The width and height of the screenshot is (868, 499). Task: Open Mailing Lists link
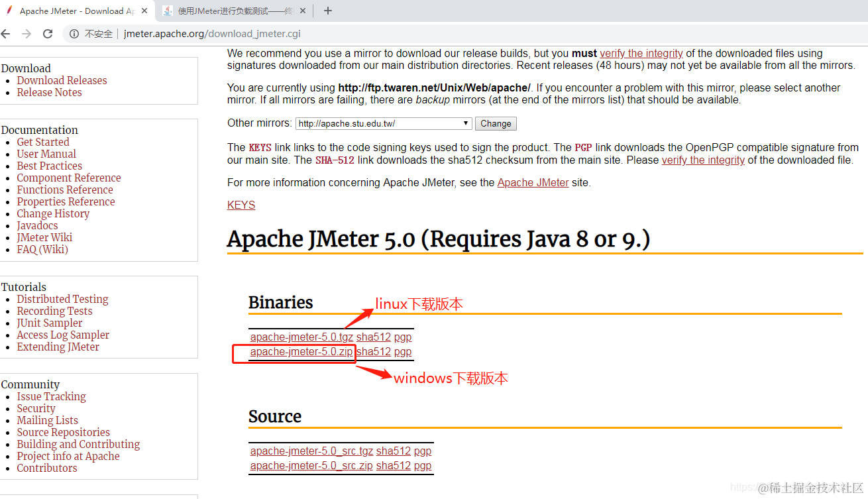(48, 420)
